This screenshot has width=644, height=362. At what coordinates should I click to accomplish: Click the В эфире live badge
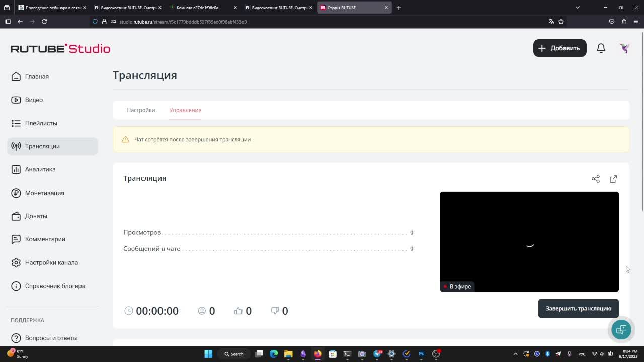pyautogui.click(x=457, y=286)
